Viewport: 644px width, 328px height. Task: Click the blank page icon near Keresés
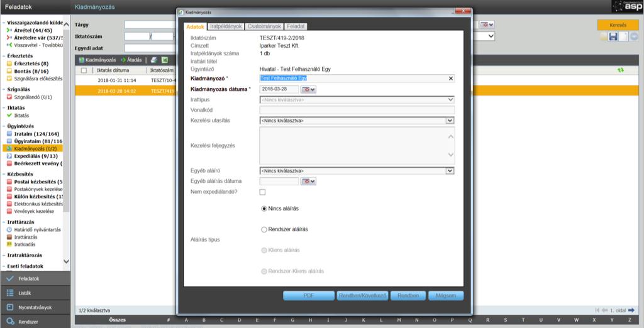[x=623, y=37]
